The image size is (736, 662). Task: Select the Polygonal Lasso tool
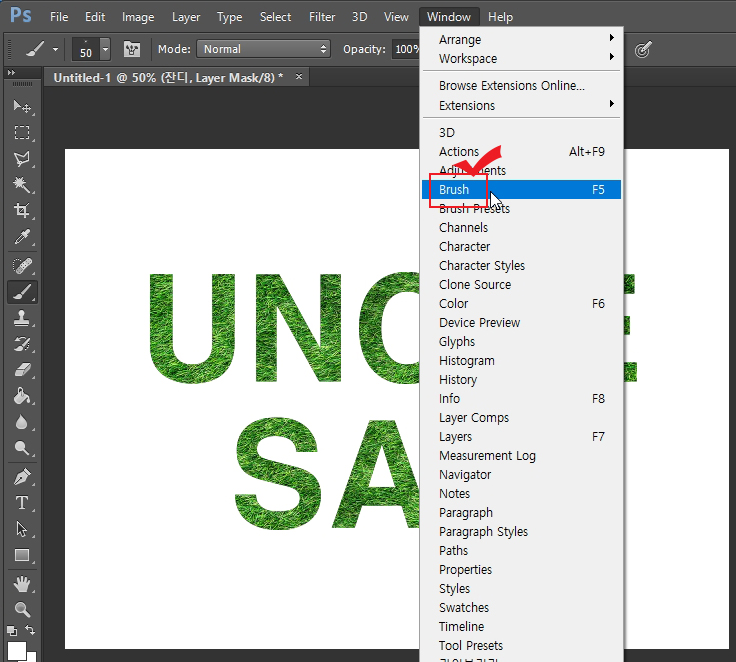[22, 159]
